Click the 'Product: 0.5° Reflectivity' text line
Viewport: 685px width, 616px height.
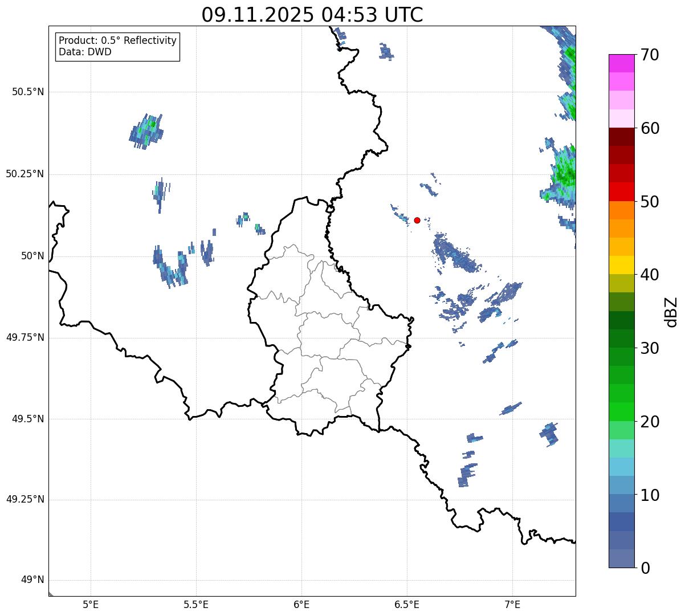(x=117, y=41)
